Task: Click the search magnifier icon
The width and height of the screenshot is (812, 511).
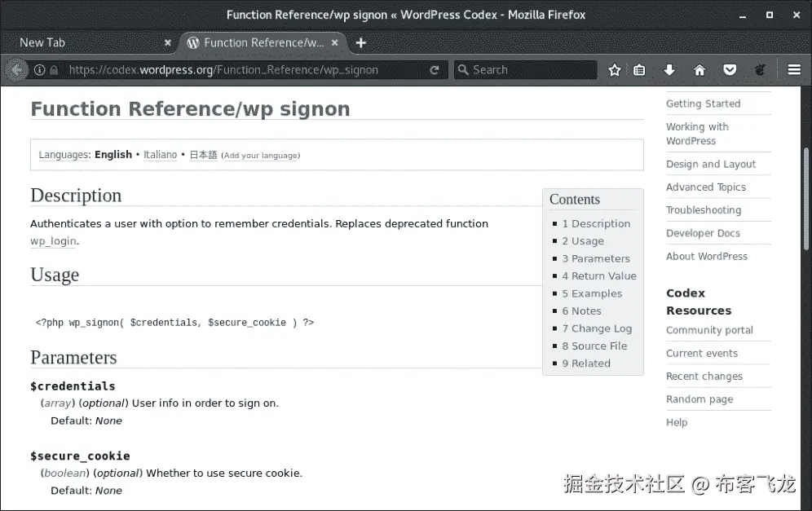Action: pos(463,70)
